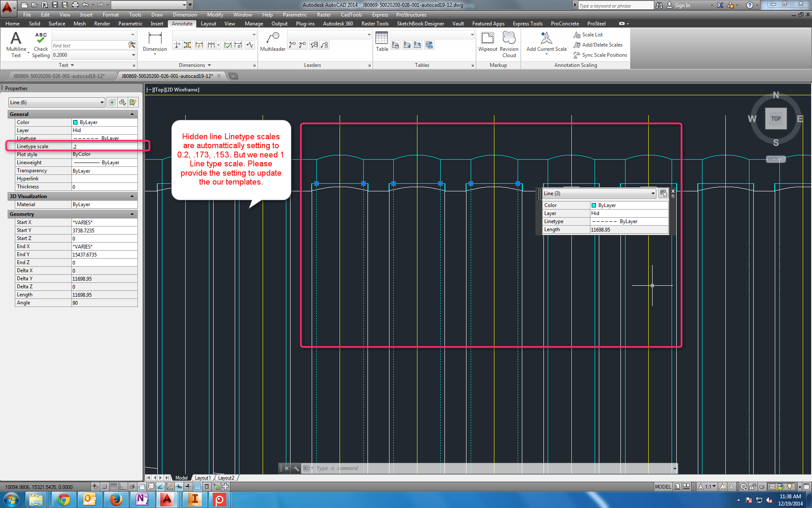Toggle Grid Display in status bar

coord(113,486)
